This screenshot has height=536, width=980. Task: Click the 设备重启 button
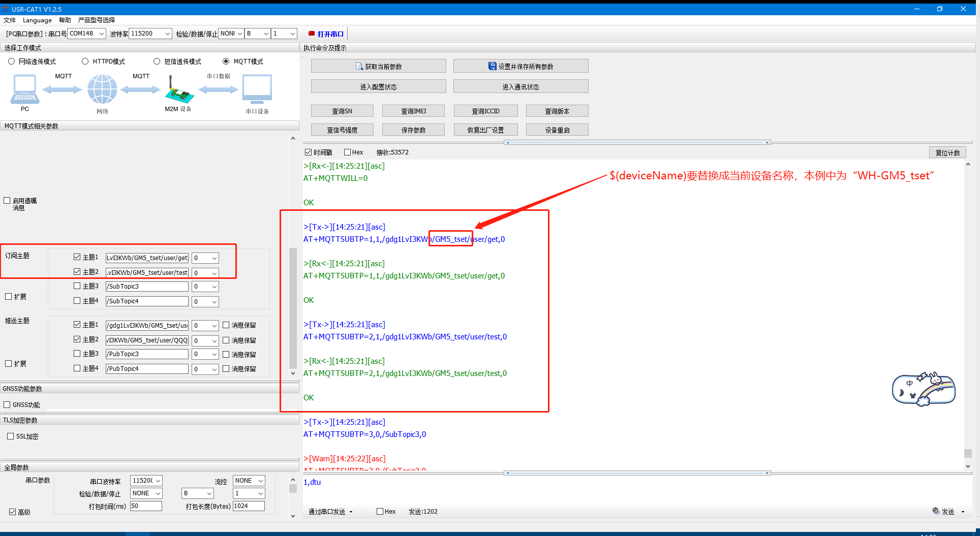pyautogui.click(x=557, y=130)
